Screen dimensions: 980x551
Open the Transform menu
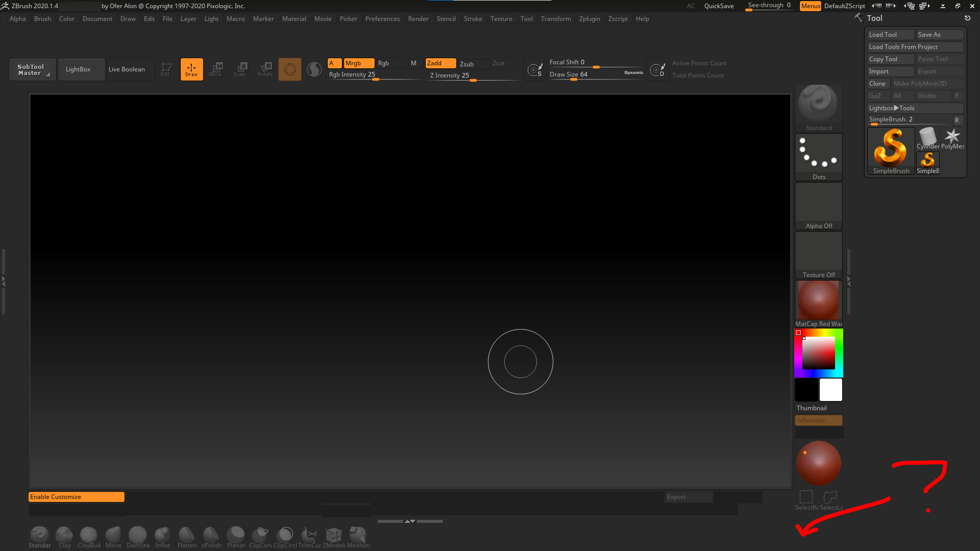pyautogui.click(x=555, y=19)
